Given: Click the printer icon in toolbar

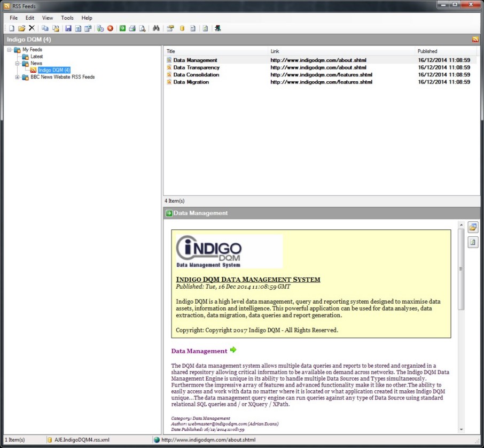Looking at the screenshot, I should click(132, 28).
